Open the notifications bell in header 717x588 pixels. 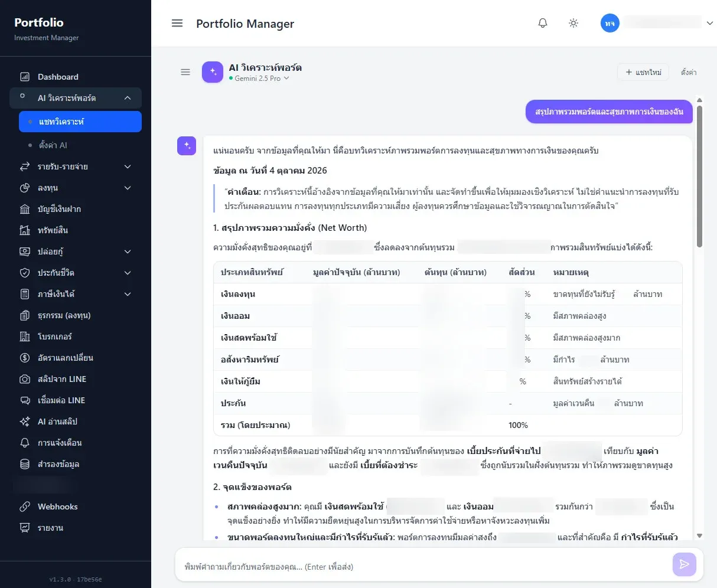pos(543,23)
